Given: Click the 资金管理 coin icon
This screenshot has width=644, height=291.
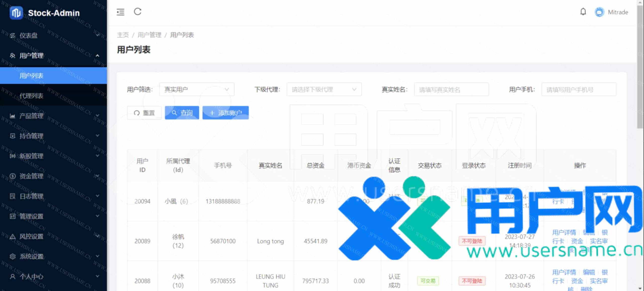Looking at the screenshot, I should pyautogui.click(x=13, y=176).
